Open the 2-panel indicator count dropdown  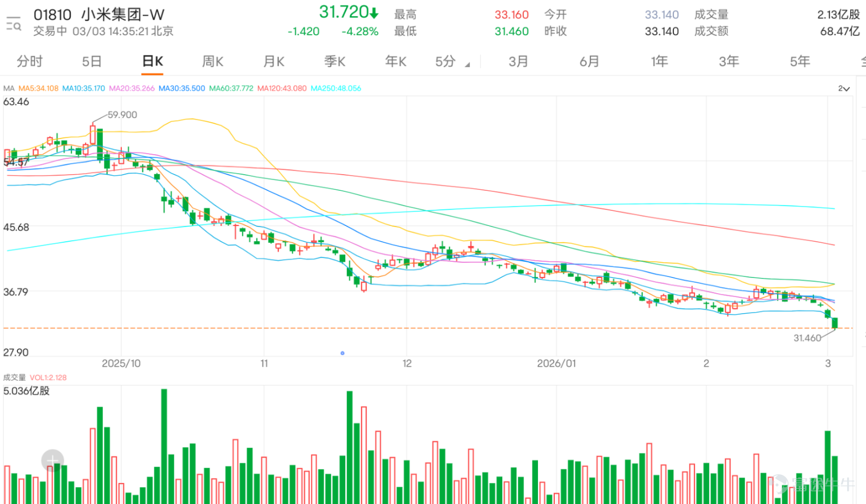pyautogui.click(x=844, y=89)
